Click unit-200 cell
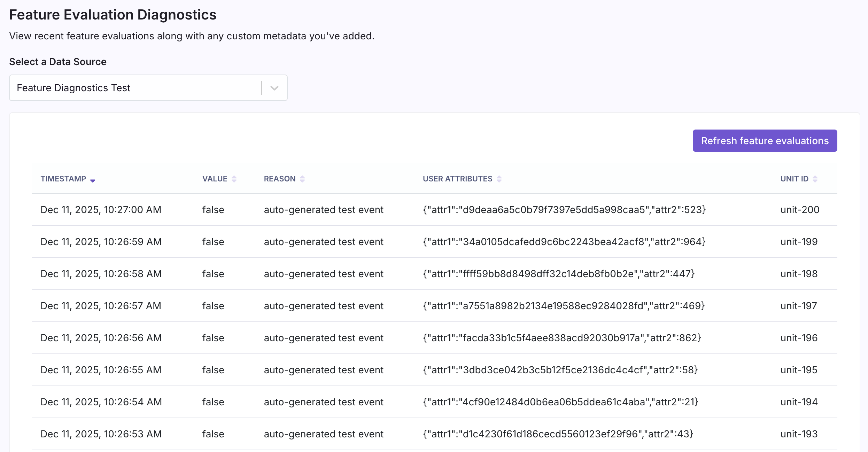Screen dimensions: 868x452 pyautogui.click(x=800, y=210)
